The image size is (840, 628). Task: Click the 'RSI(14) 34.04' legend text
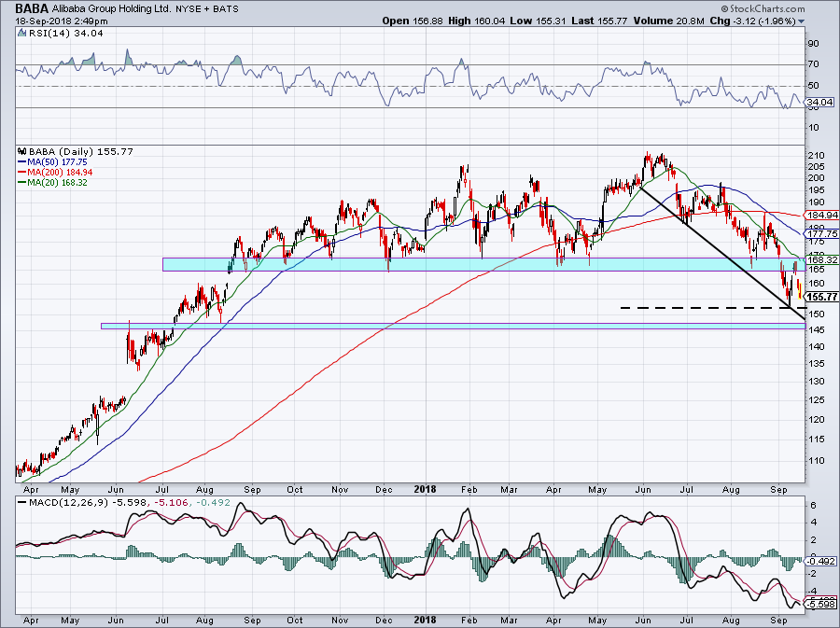coord(65,33)
